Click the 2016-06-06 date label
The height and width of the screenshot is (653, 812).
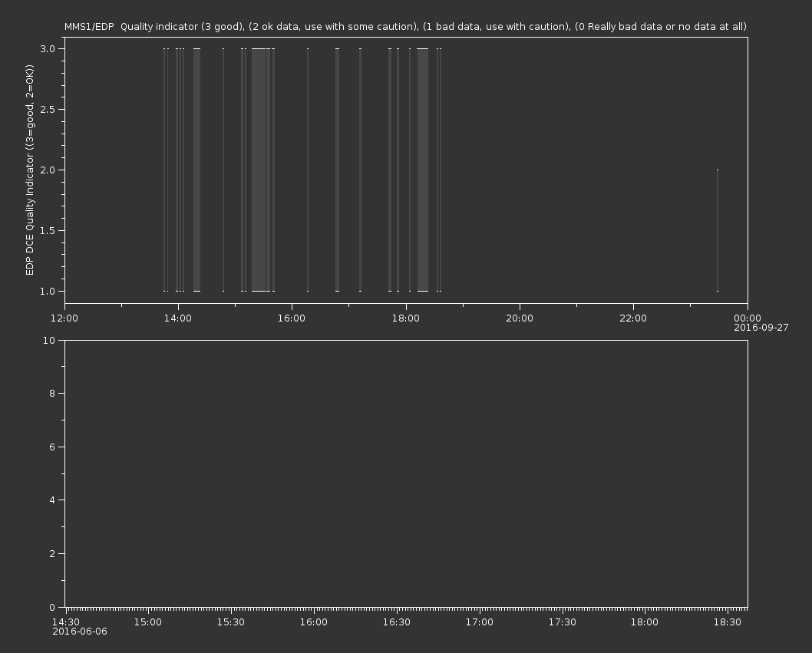(80, 632)
